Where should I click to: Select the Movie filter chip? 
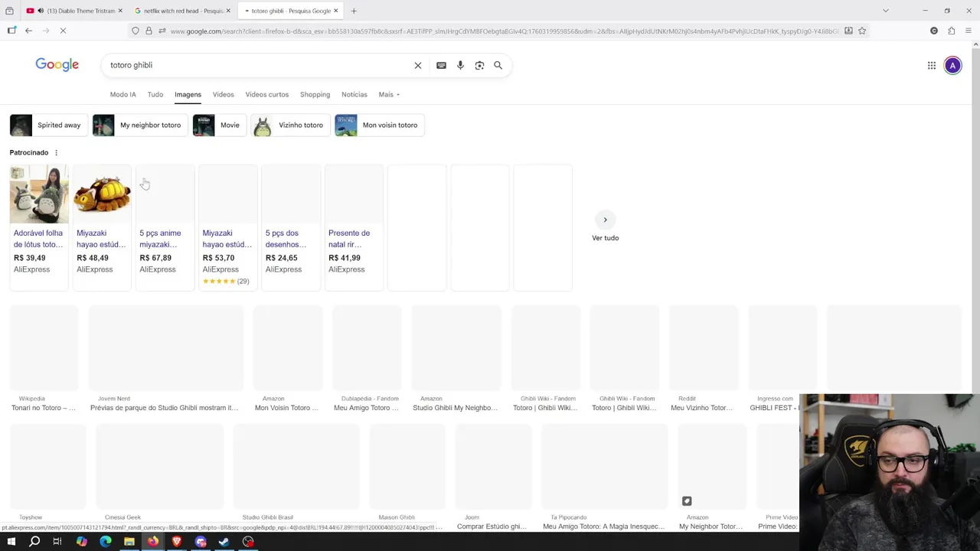219,125
